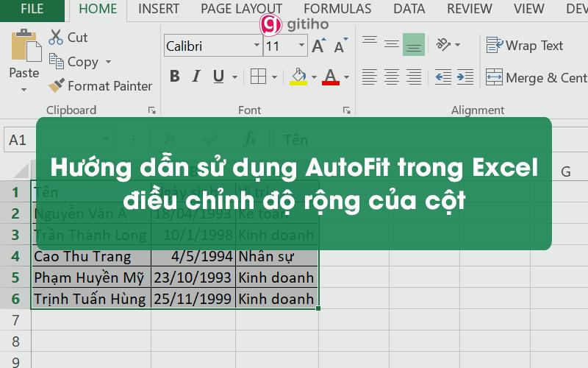The width and height of the screenshot is (588, 368).
Task: Apply the Borders icon
Action: (259, 77)
